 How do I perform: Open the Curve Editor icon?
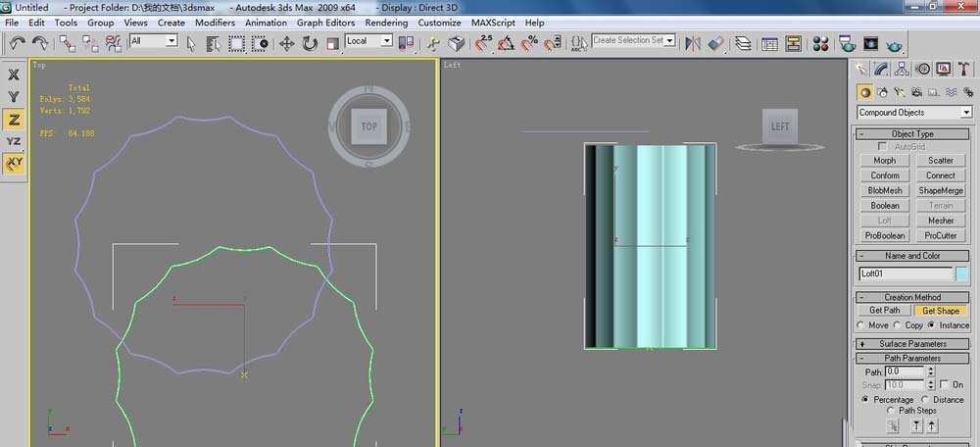point(770,43)
